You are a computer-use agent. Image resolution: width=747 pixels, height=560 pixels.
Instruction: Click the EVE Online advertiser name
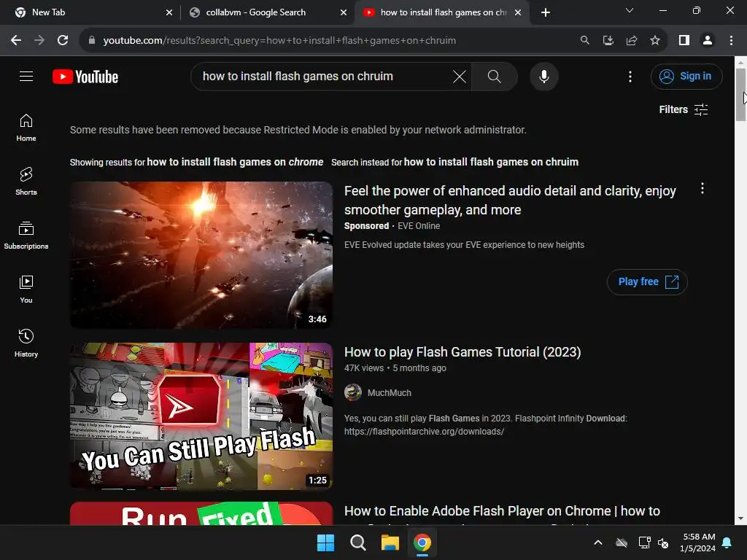(x=419, y=226)
